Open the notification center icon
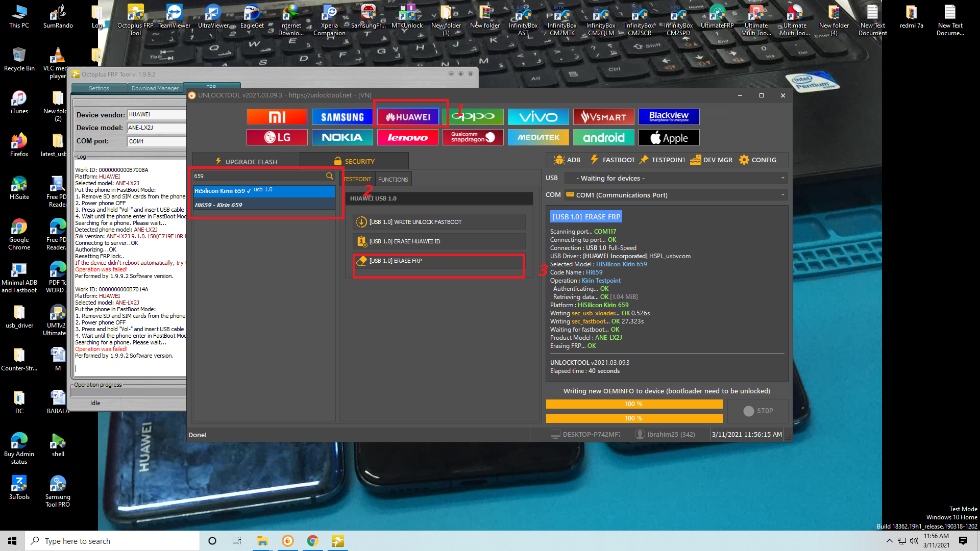 (x=963, y=541)
